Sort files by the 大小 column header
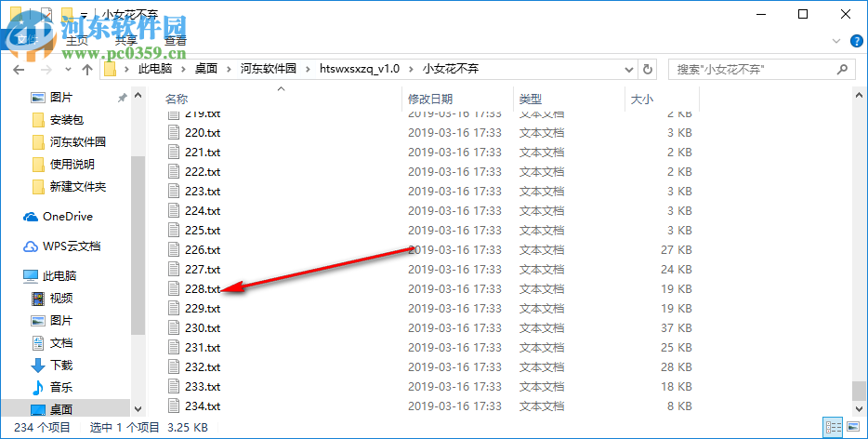868x439 pixels. (641, 100)
